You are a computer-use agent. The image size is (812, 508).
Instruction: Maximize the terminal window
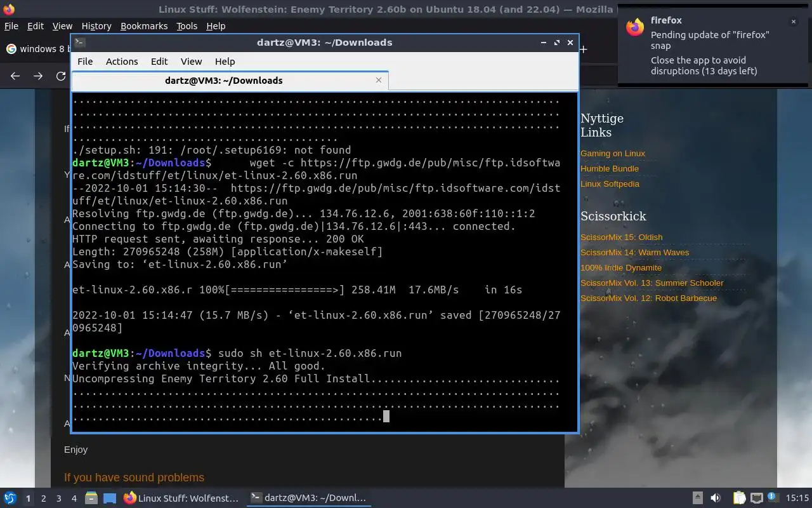(557, 43)
